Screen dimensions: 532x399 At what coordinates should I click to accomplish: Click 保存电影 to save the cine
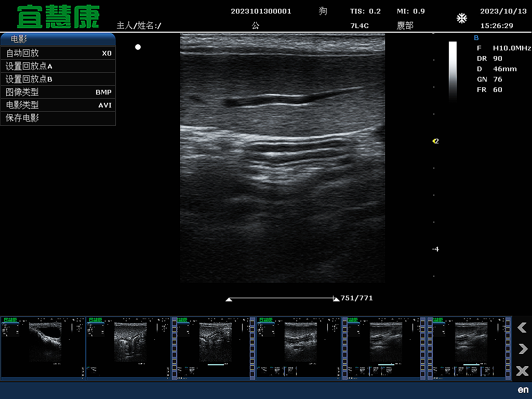pyautogui.click(x=58, y=118)
